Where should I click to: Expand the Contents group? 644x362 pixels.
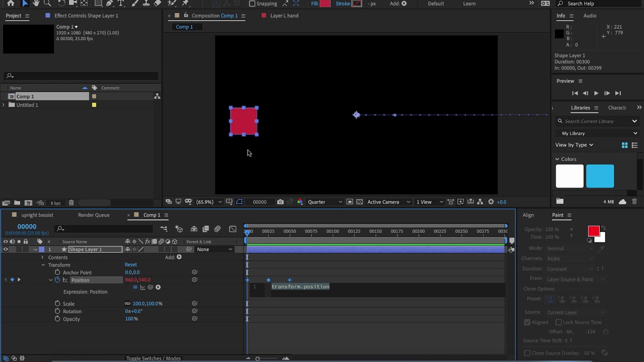(43, 257)
